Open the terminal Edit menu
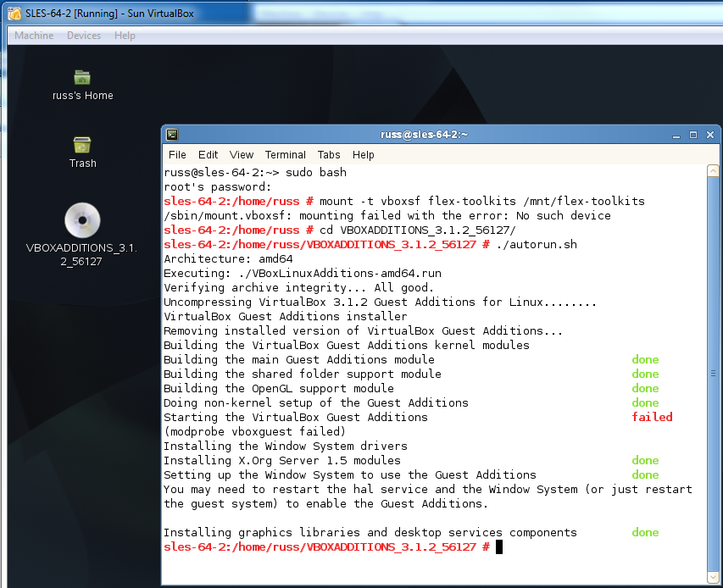 (208, 155)
